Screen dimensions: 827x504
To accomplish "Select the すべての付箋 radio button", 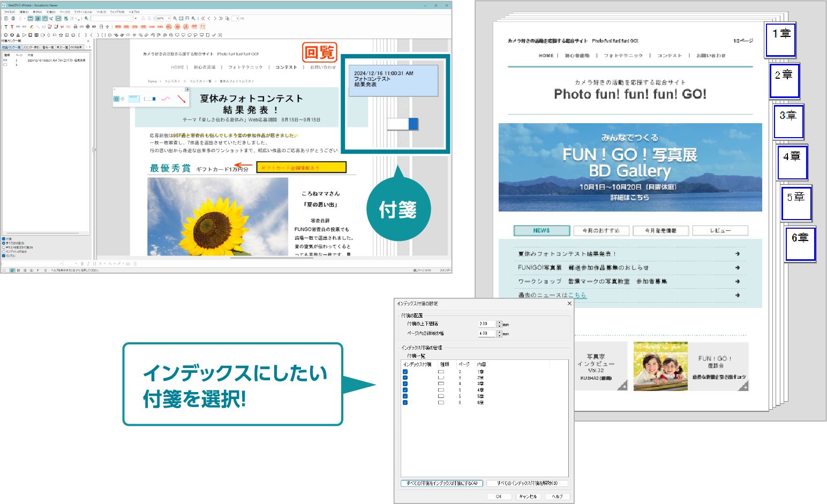I will [x=4, y=243].
